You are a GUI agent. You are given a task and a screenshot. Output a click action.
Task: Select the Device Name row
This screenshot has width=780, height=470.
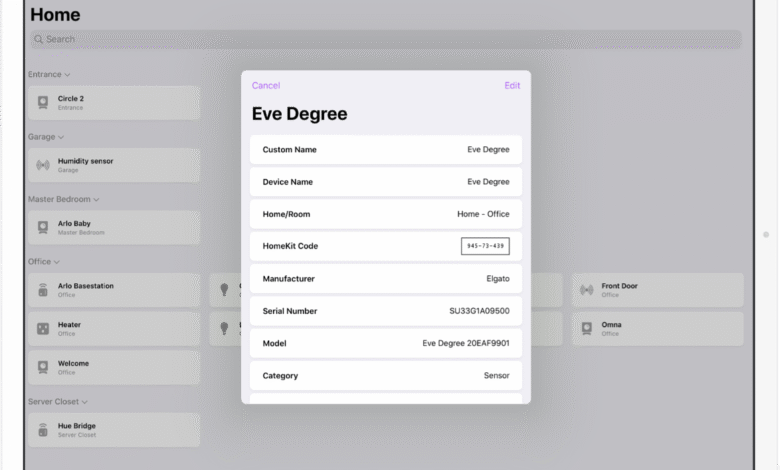[x=386, y=182]
